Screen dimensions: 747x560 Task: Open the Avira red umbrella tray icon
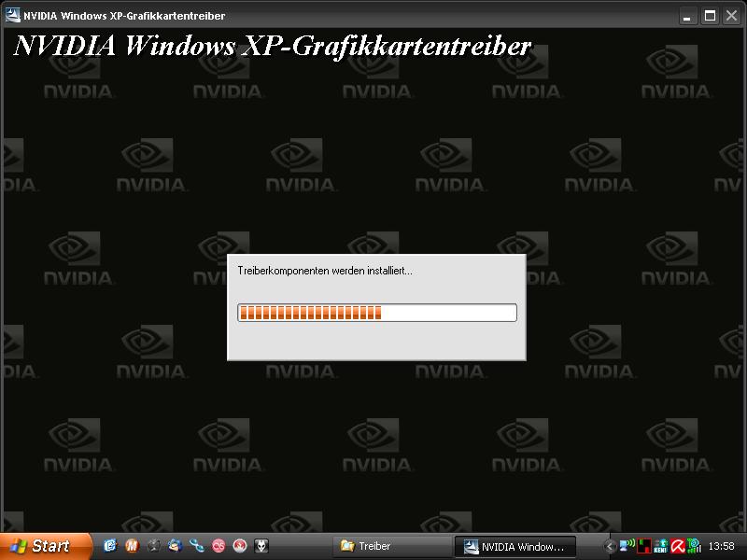tap(677, 546)
